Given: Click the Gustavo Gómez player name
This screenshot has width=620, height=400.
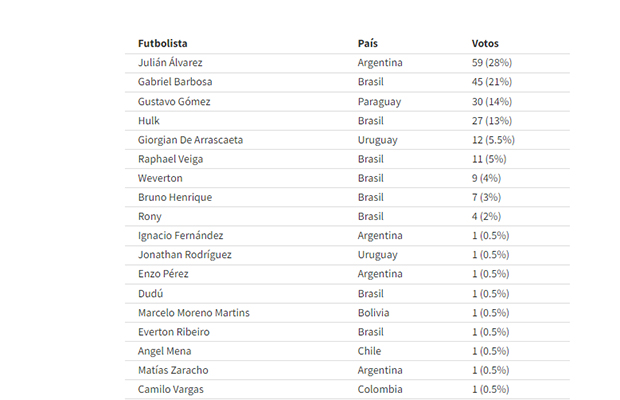Looking at the screenshot, I should 174,101.
